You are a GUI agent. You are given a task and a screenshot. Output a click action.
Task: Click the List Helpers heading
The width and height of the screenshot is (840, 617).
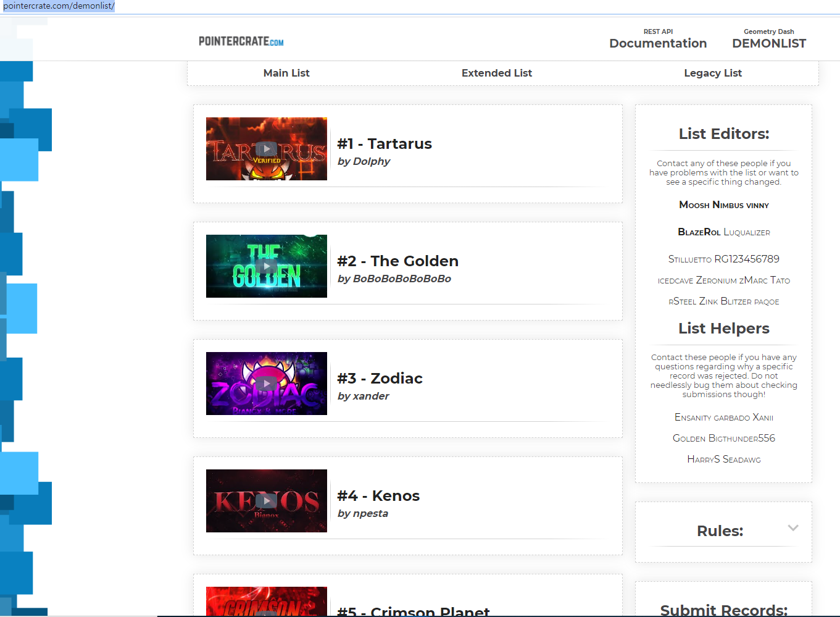(x=724, y=329)
